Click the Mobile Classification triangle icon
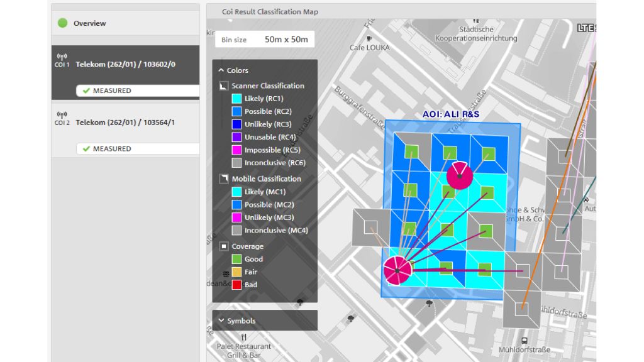 pos(223,179)
